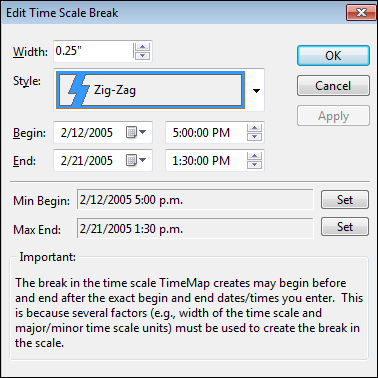Open the End date calendar picker
This screenshot has width=378, height=378.
pyautogui.click(x=136, y=161)
